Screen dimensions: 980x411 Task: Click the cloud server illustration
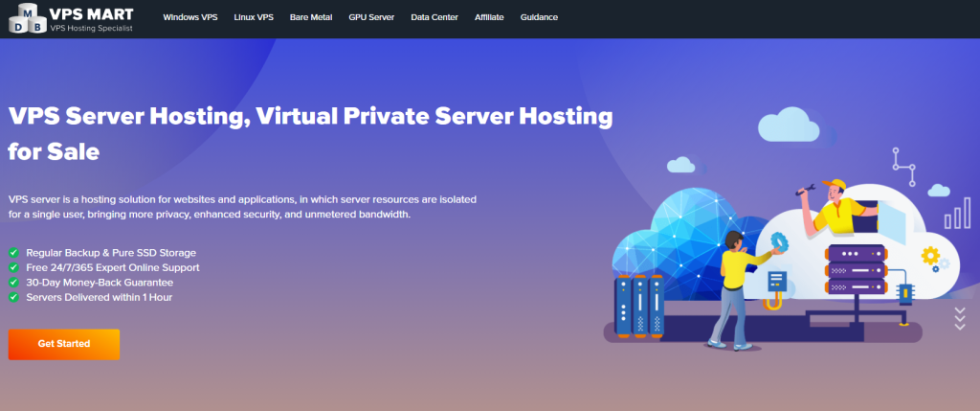click(787, 228)
